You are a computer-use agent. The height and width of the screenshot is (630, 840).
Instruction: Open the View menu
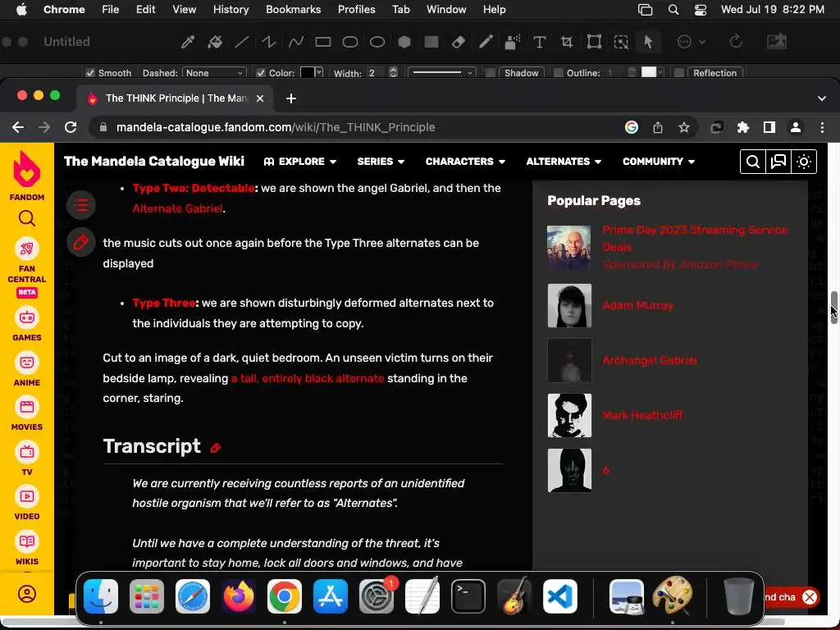[185, 10]
